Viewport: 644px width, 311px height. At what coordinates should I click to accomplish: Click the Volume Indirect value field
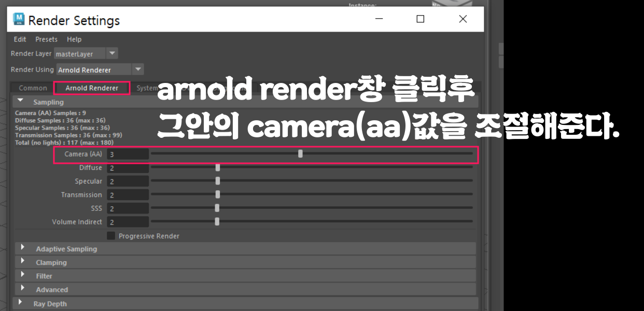point(128,221)
